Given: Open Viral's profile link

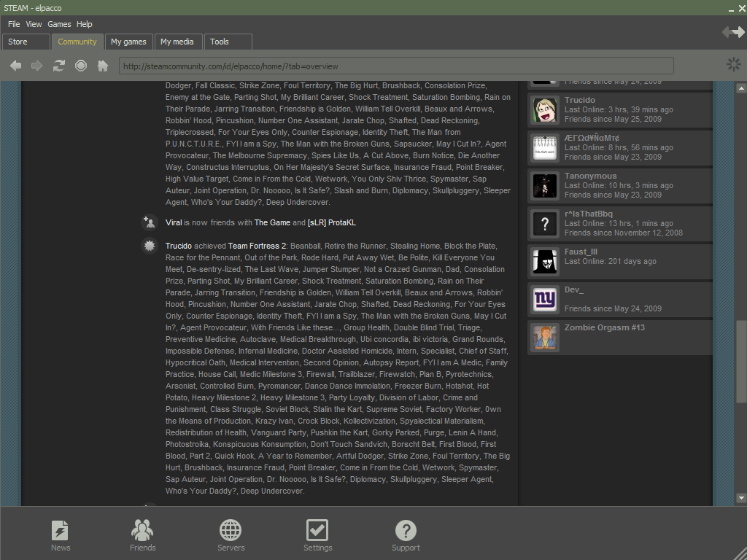Looking at the screenshot, I should point(174,222).
